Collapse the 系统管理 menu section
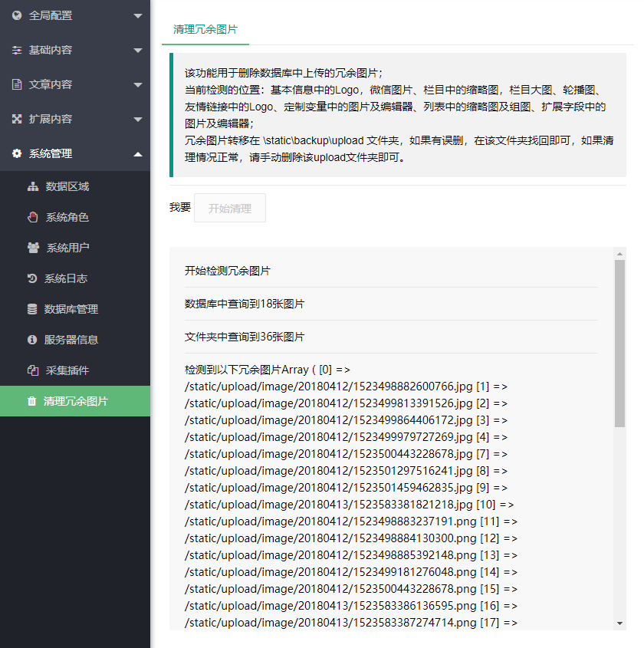Viewport: 644px width, 648px height. (x=75, y=154)
